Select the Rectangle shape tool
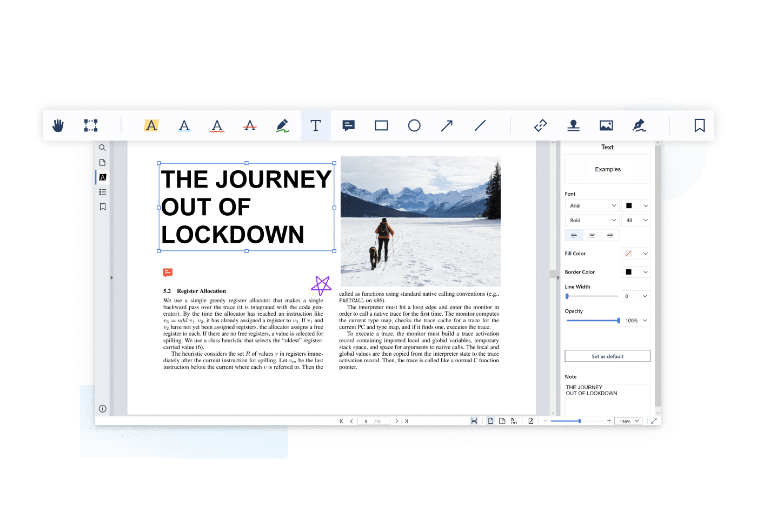 [381, 125]
